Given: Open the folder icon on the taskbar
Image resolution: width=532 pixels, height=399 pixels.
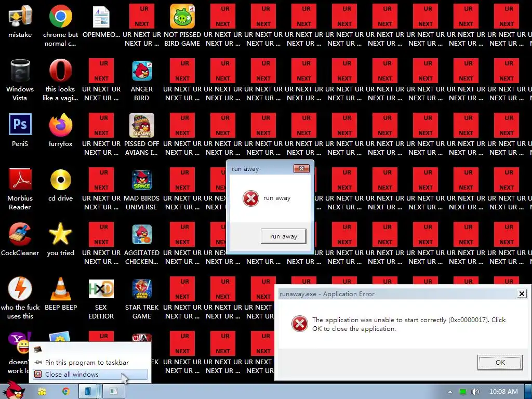Looking at the screenshot, I should (42, 392).
